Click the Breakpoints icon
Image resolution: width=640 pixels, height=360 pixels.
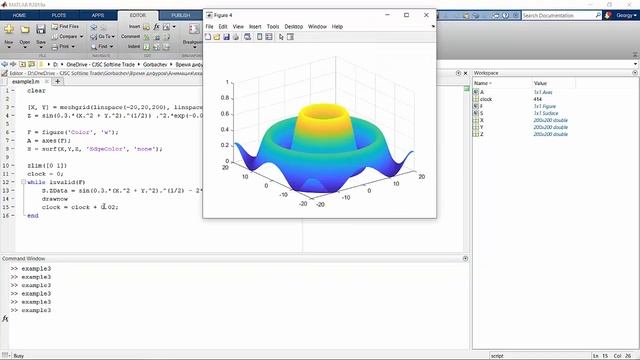pos(194,29)
